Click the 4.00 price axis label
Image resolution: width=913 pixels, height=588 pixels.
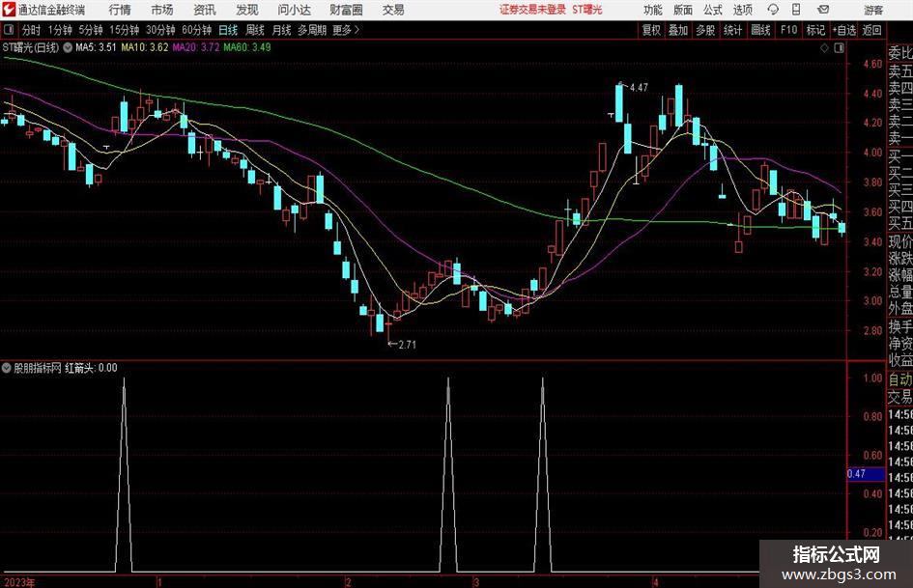tap(872, 153)
